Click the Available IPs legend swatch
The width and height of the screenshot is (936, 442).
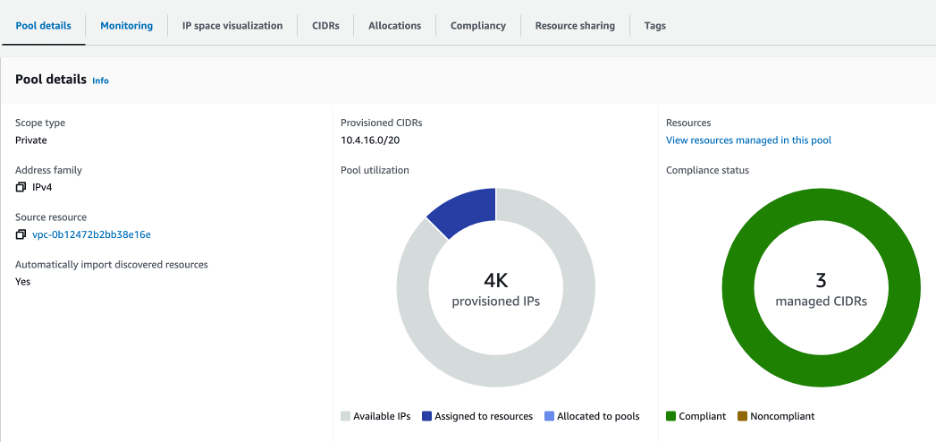point(344,416)
